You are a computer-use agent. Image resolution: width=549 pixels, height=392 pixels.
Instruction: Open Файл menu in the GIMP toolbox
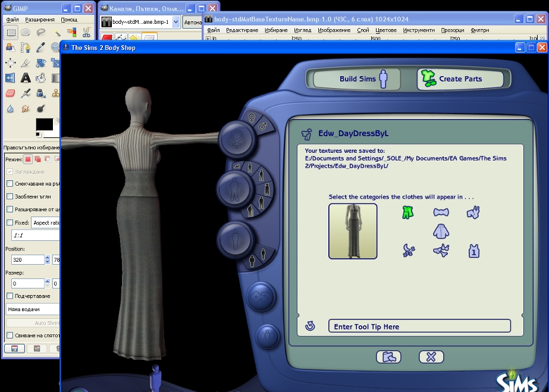[x=12, y=20]
